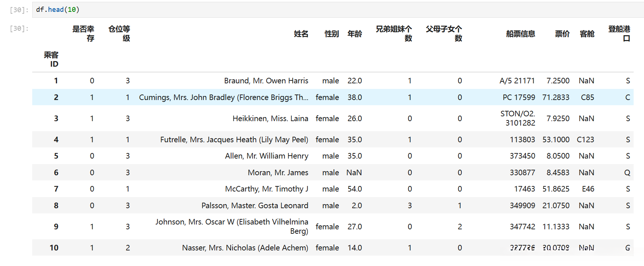Screen dimensions: 644x266
Task: Click the fare value 51.8625
Action: click(556, 189)
